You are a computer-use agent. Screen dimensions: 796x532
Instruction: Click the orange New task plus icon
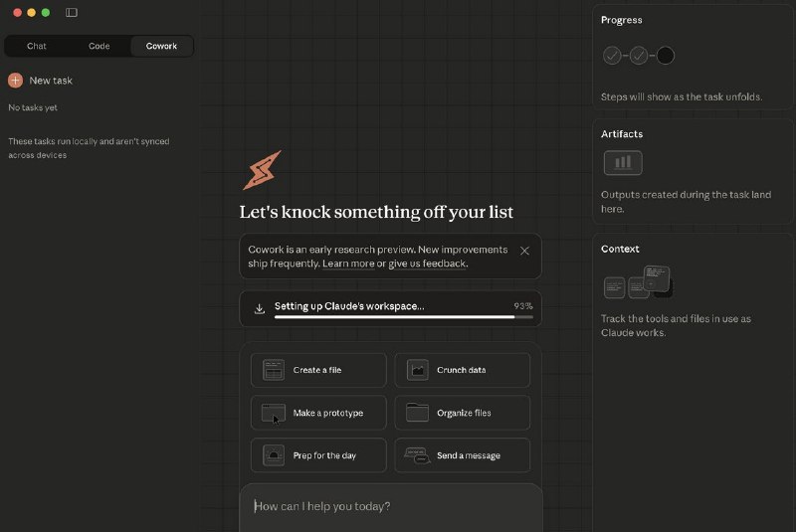click(15, 81)
